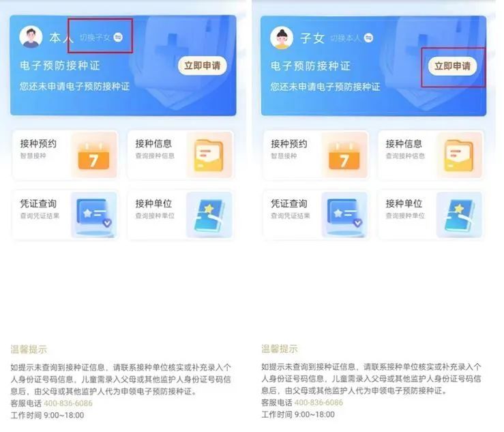Tap 电子预防接种证 title in left blue card

coord(60,66)
